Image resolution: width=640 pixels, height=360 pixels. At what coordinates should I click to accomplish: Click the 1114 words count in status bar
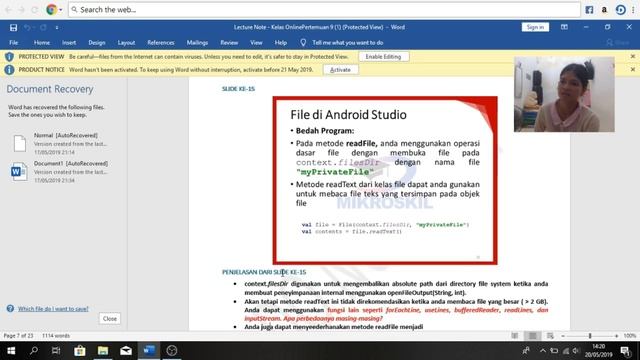click(56, 336)
